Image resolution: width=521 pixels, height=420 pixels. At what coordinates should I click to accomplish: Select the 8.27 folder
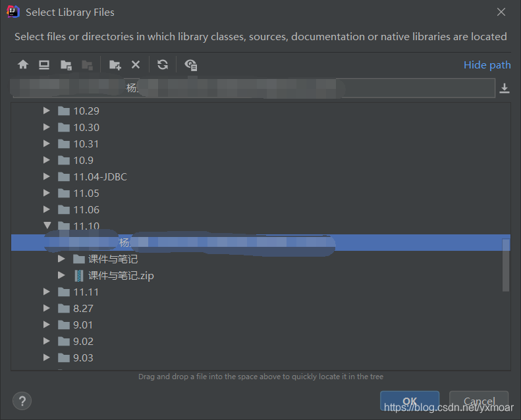click(76, 309)
